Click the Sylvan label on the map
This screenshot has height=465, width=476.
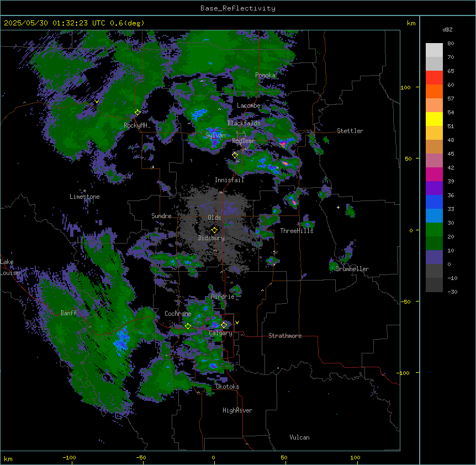pyautogui.click(x=216, y=135)
